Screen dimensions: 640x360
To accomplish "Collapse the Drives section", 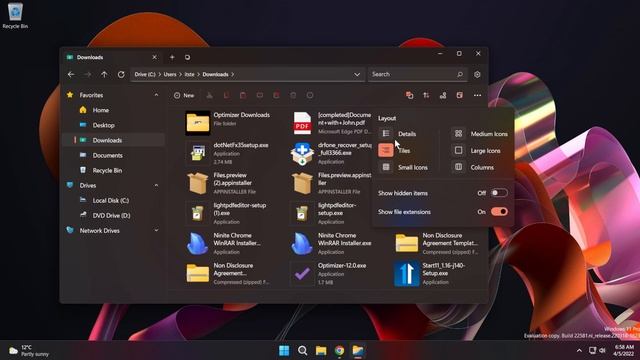I will point(156,185).
